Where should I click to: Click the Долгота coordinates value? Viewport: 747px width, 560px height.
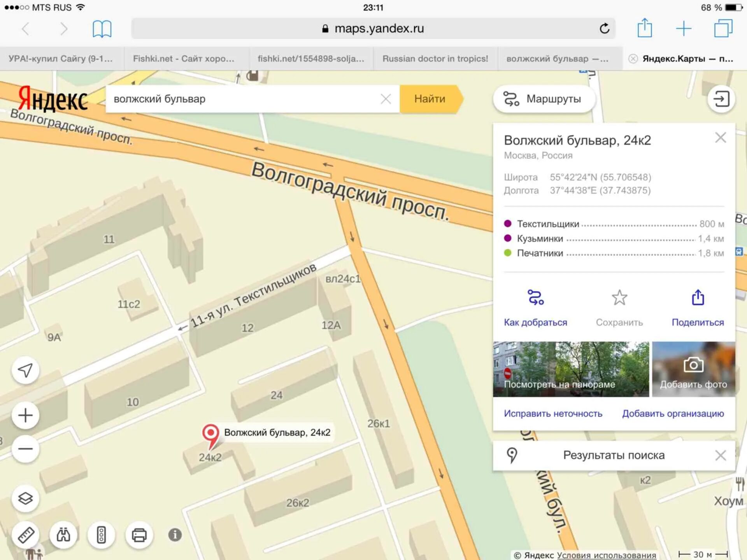(x=600, y=191)
